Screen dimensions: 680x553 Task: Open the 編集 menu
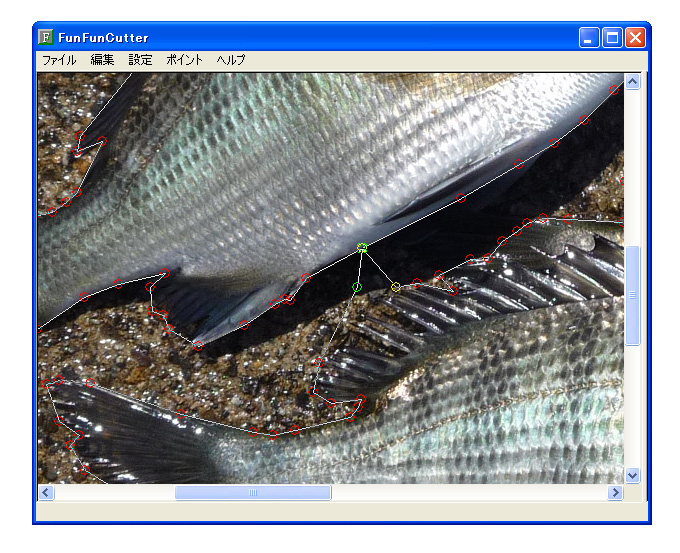click(x=102, y=60)
